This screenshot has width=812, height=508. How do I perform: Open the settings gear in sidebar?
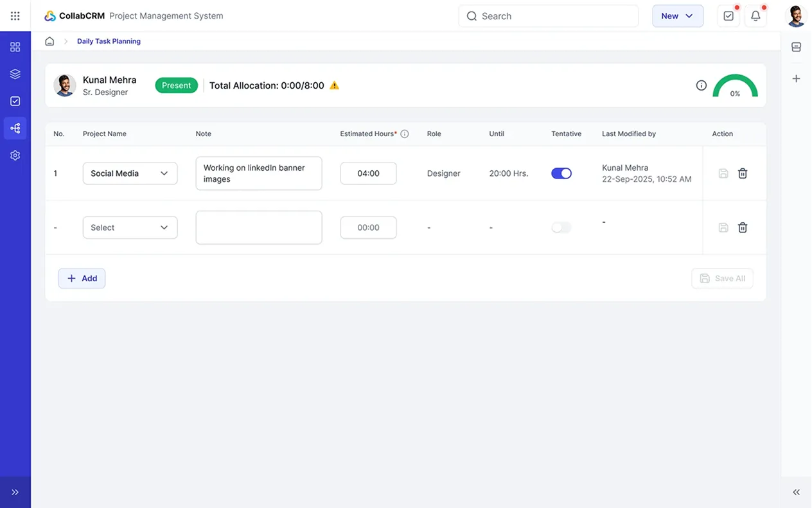15,155
